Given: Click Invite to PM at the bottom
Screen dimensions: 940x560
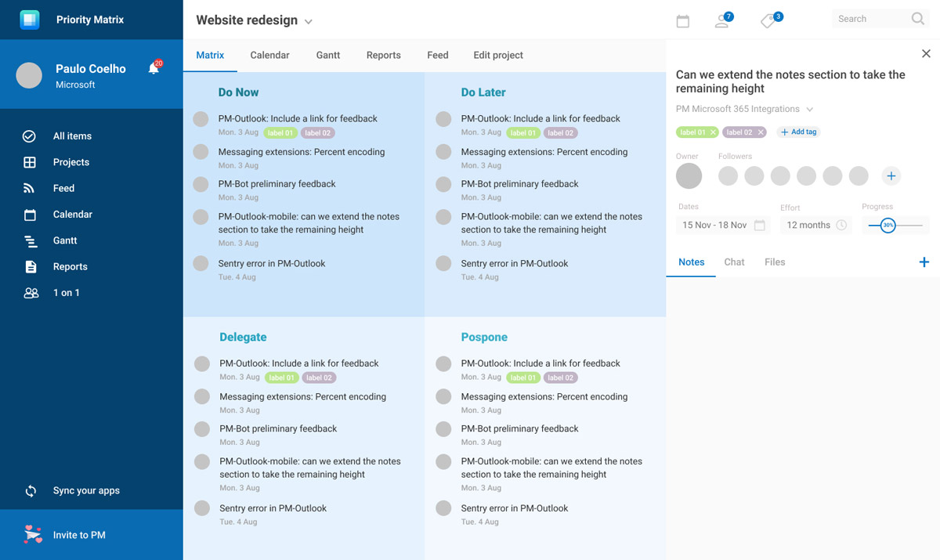Looking at the screenshot, I should point(81,534).
